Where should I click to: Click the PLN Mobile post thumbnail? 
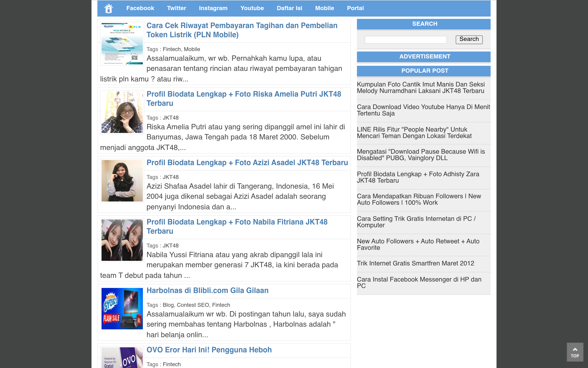click(x=122, y=43)
